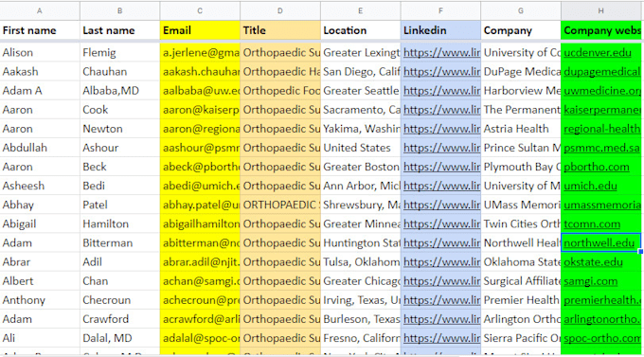Open the spoc-ortho.com link

601,338
